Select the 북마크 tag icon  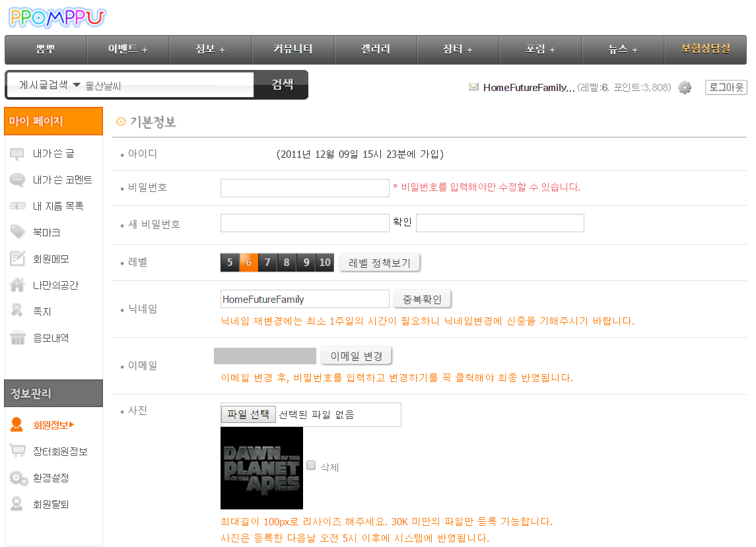click(x=18, y=232)
